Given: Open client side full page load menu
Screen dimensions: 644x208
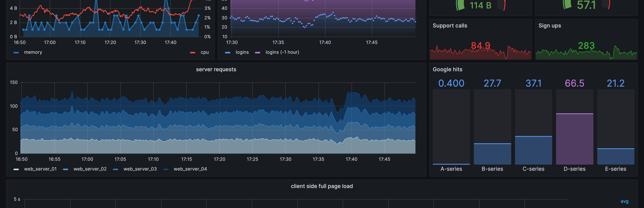Looking at the screenshot, I should (x=322, y=186).
